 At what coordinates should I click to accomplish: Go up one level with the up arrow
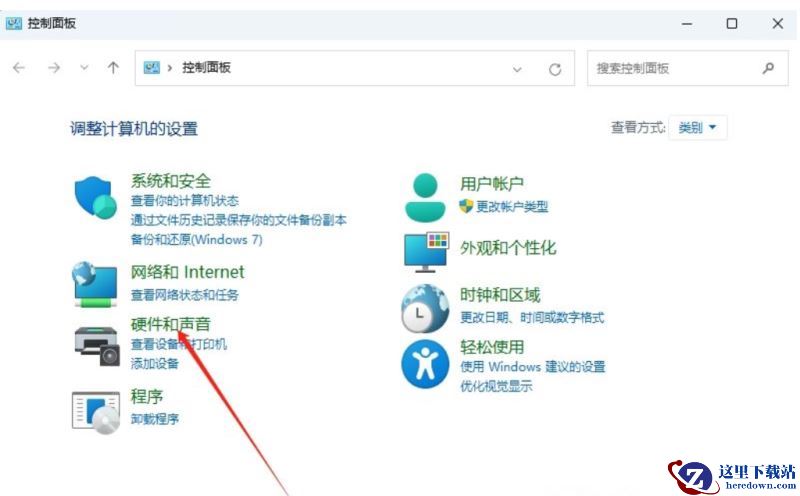113,68
